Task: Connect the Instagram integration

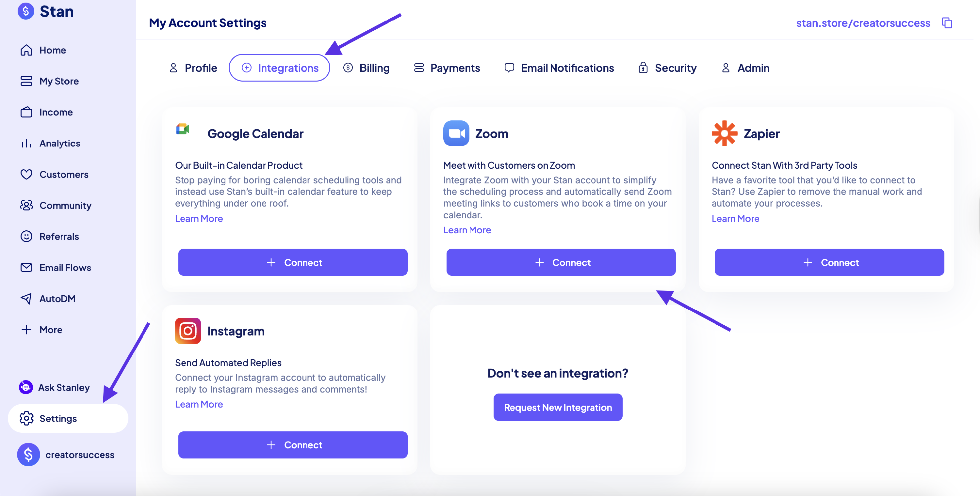Action: [293, 445]
